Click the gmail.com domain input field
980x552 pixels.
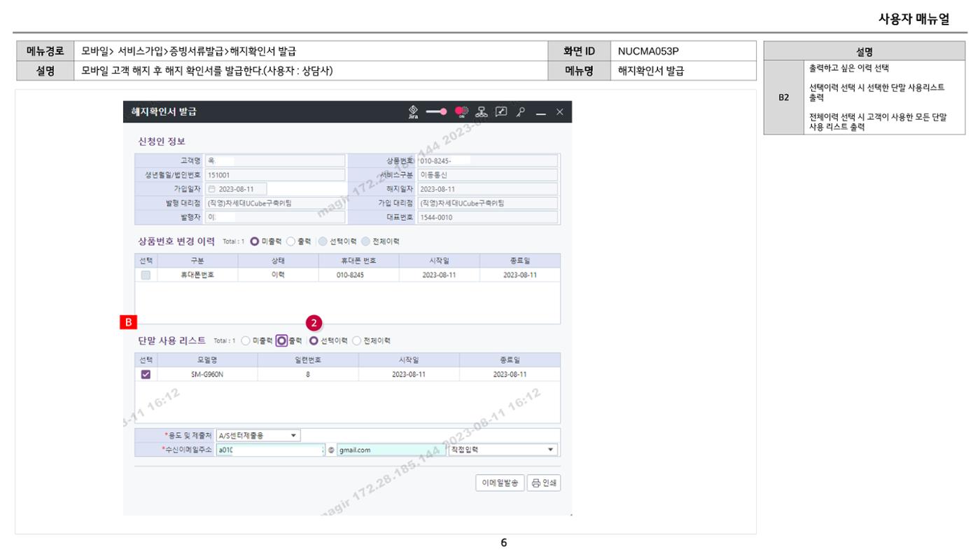391,450
